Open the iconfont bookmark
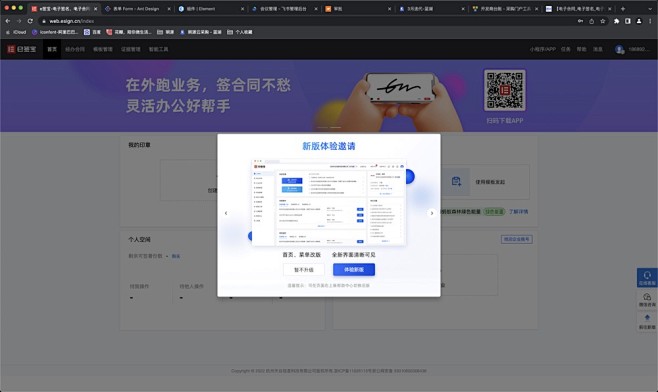The height and width of the screenshot is (392, 658). pyautogui.click(x=55, y=32)
